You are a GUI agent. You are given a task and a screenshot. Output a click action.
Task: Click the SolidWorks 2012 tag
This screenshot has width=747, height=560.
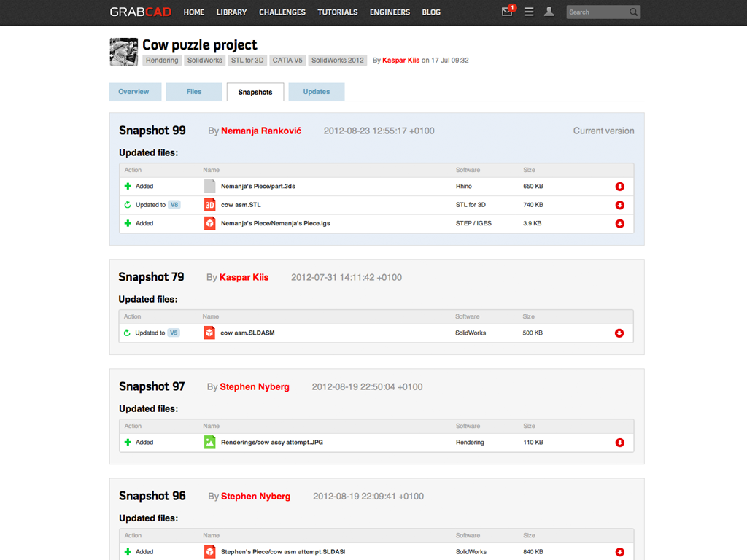(337, 61)
